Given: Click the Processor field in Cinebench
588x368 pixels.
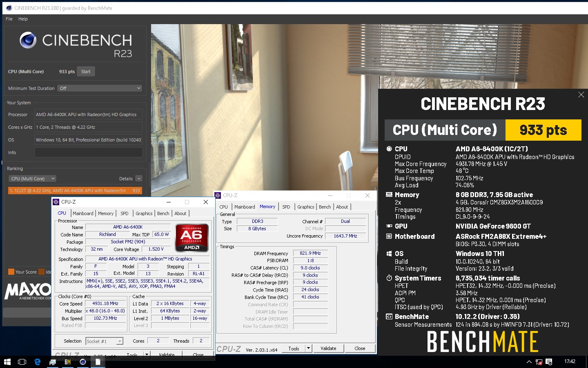Looking at the screenshot, I should coord(89,114).
